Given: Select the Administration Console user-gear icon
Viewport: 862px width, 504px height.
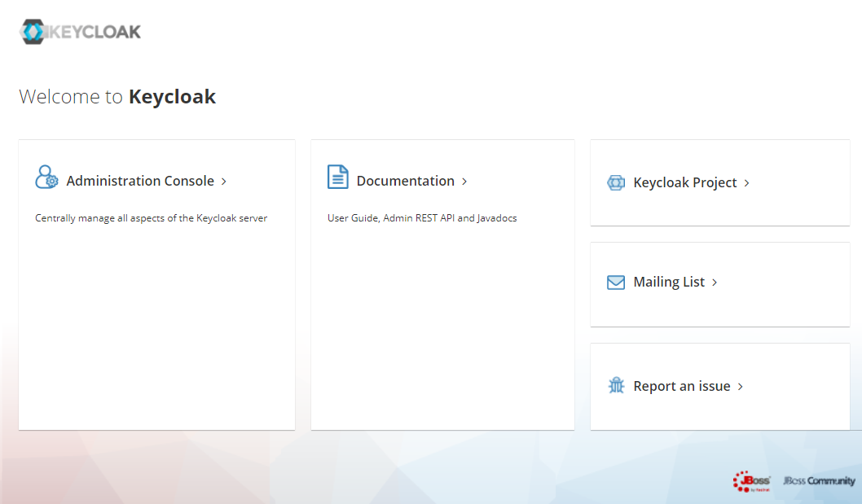Looking at the screenshot, I should [x=46, y=177].
